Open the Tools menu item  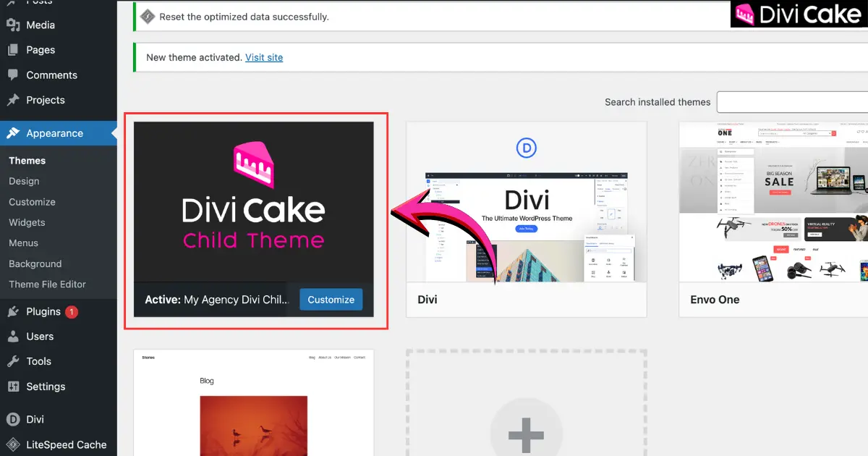coord(38,361)
